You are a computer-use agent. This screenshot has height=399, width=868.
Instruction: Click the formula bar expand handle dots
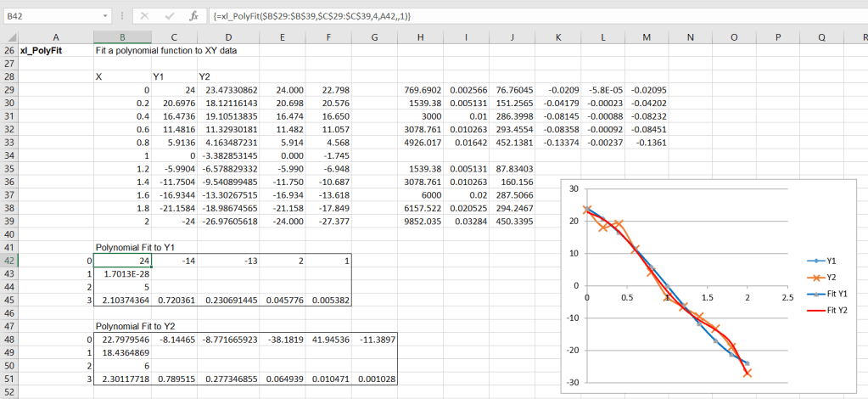[121, 17]
